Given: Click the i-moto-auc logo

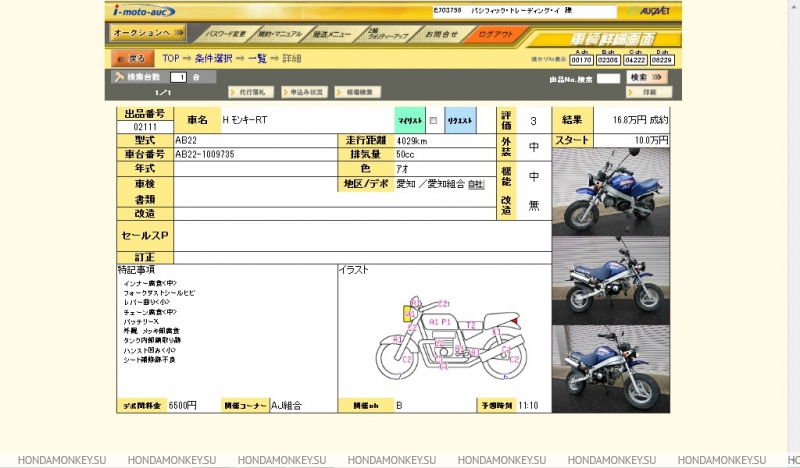Looking at the screenshot, I should pos(143,11).
